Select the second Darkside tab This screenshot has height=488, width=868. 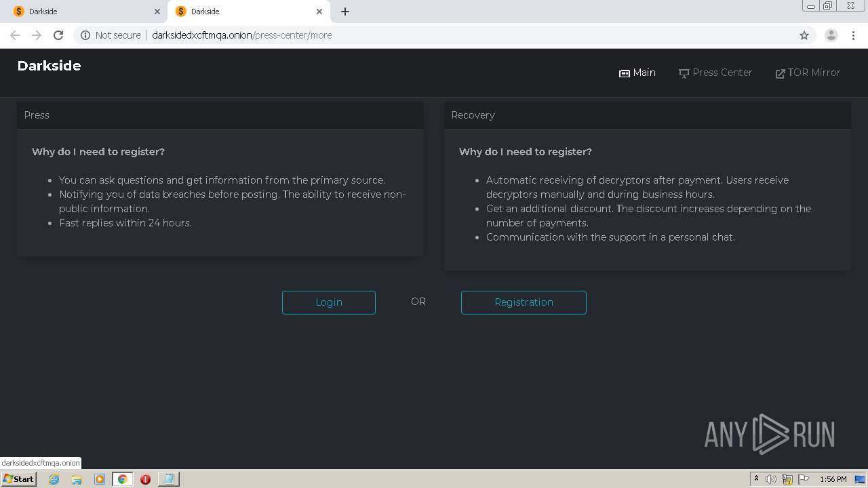(x=249, y=12)
